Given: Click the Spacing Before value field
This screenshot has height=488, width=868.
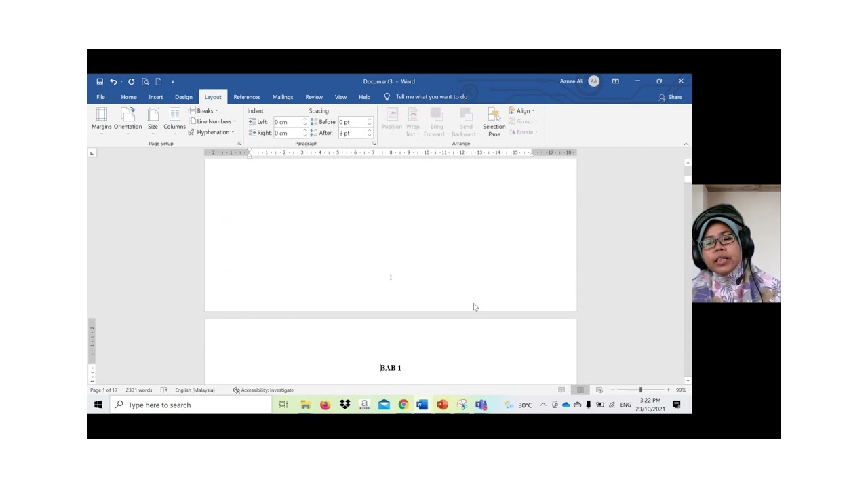Looking at the screenshot, I should coord(352,122).
